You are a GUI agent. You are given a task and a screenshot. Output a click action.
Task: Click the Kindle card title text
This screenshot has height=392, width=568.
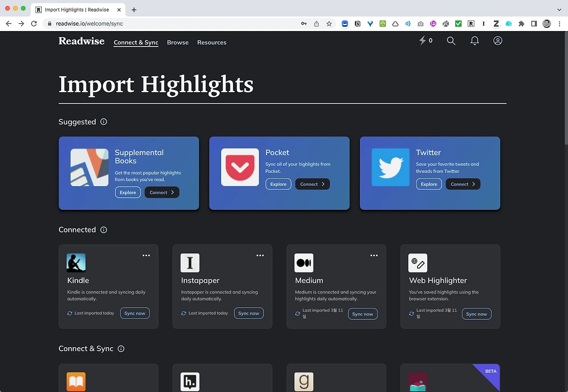(x=78, y=280)
